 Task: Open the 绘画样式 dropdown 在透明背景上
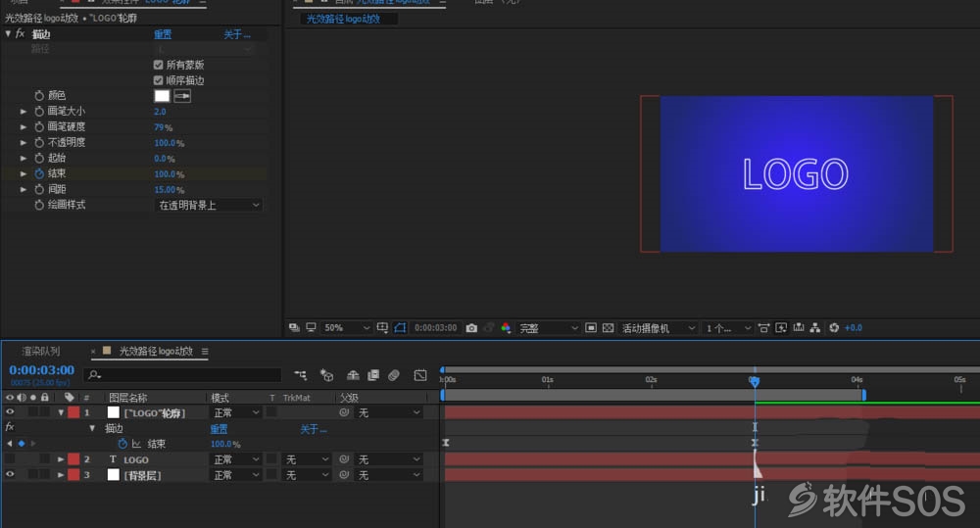click(208, 205)
